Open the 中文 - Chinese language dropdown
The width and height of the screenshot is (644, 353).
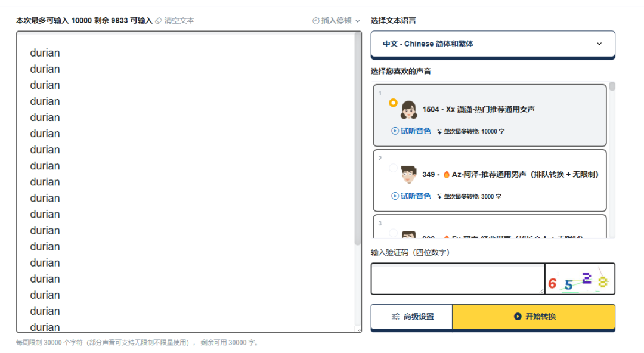point(493,44)
